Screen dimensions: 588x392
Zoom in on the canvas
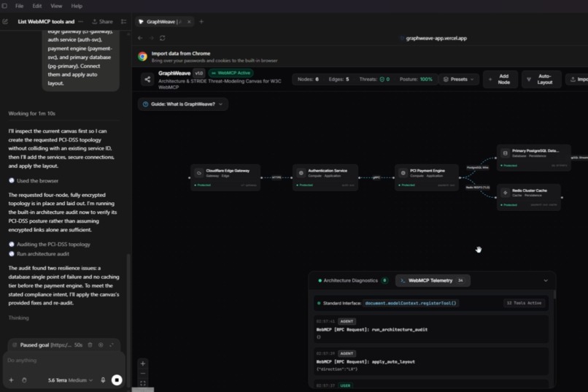[143, 364]
